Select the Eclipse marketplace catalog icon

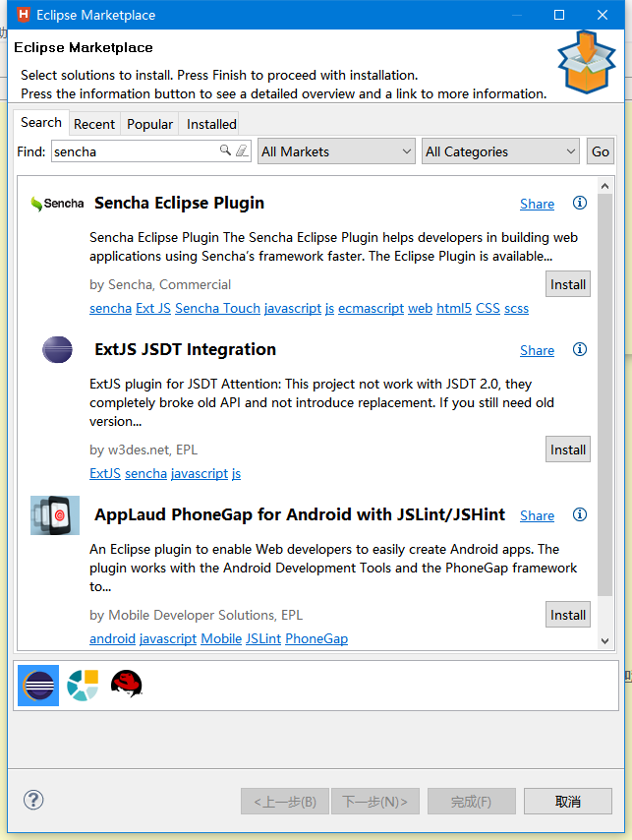click(38, 686)
